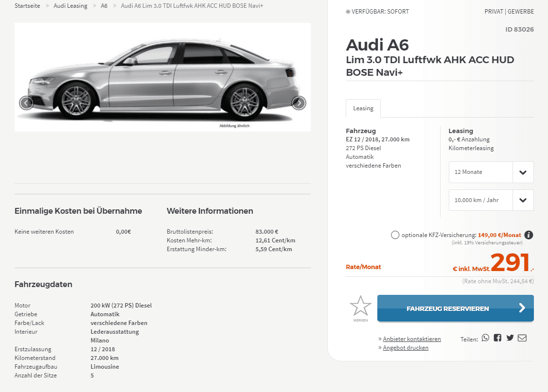Viewport: 548px width, 392px height.
Task: Share the offer on Facebook icon
Action: (x=498, y=338)
